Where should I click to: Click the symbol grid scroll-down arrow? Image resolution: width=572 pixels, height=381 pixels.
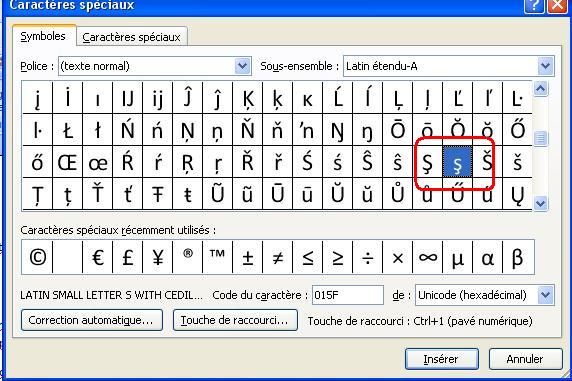[x=541, y=203]
